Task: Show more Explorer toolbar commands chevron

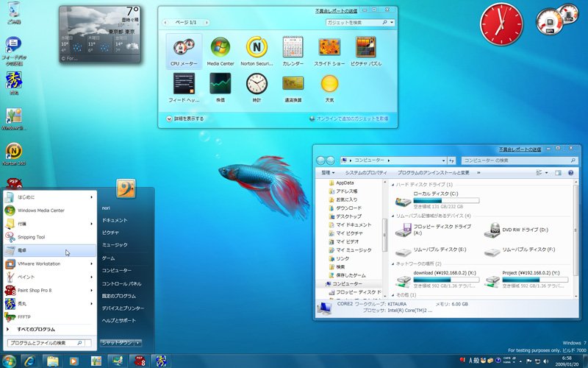Action: [478, 173]
